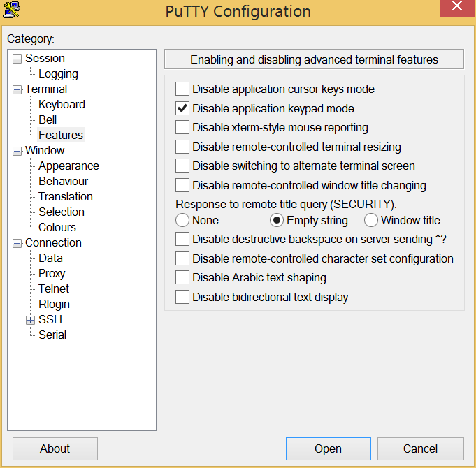The height and width of the screenshot is (468, 476).
Task: Click Open to start the session
Action: (x=328, y=448)
